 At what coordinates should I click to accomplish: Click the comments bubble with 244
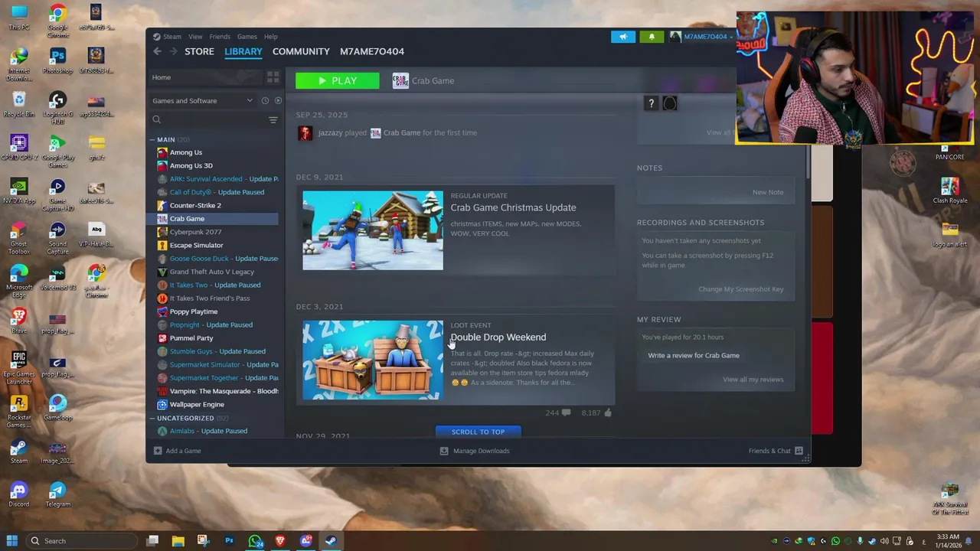click(566, 412)
